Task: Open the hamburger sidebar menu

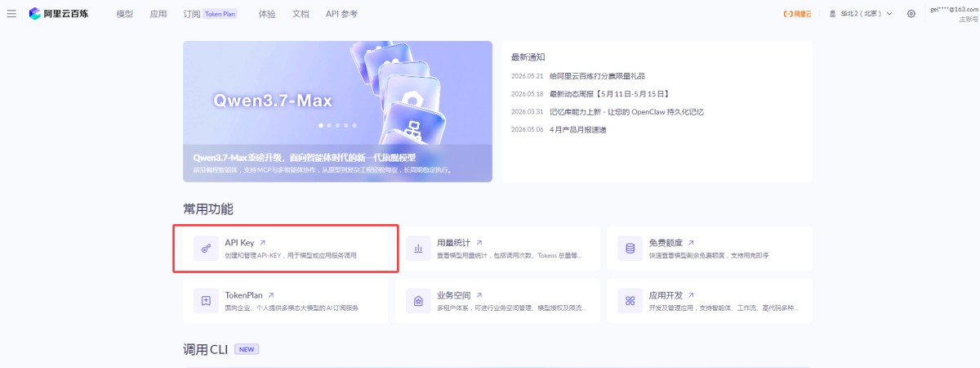Action: pyautogui.click(x=11, y=14)
